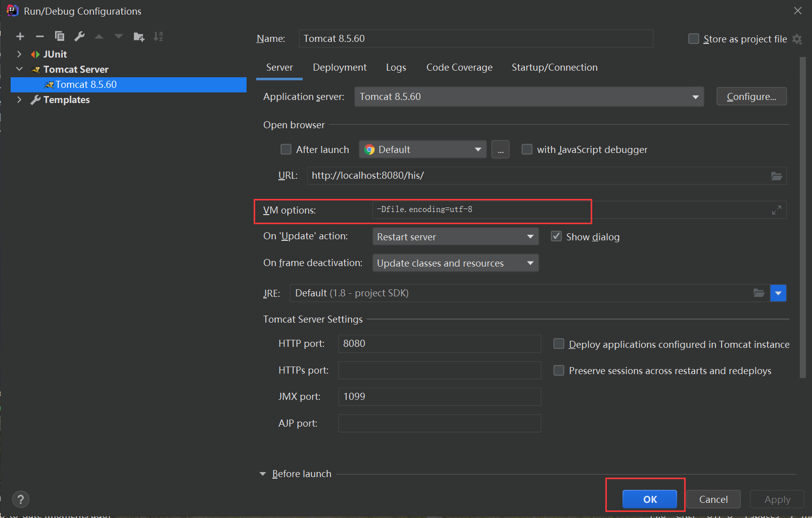
Task: Enable After launch checkbox
Action: [286, 149]
